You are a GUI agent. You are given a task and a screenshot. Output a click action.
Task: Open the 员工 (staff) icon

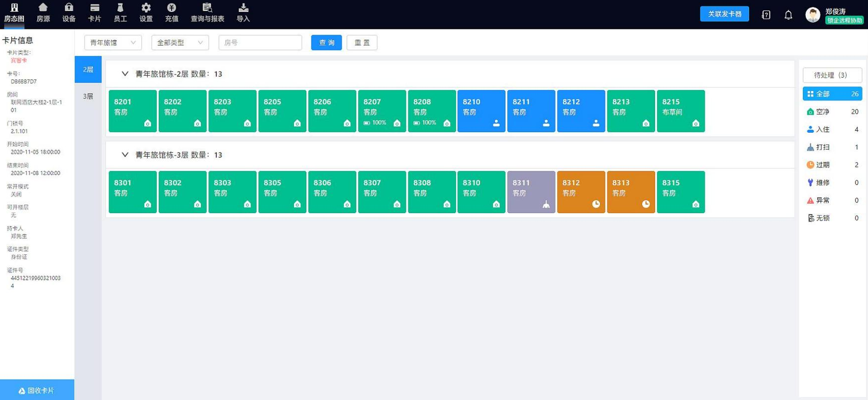tap(120, 8)
